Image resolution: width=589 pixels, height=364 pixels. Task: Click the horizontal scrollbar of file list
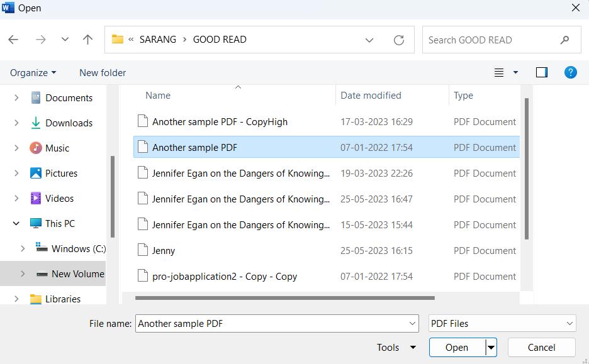click(284, 298)
